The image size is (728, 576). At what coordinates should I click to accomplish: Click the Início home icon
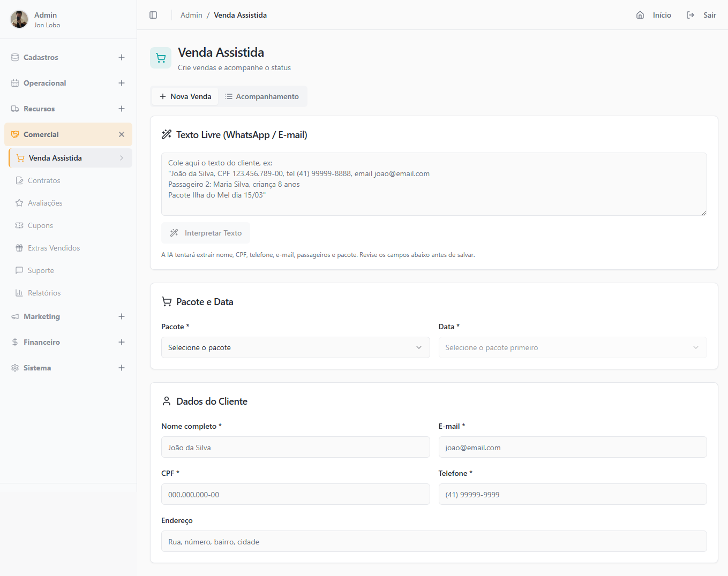tap(640, 15)
